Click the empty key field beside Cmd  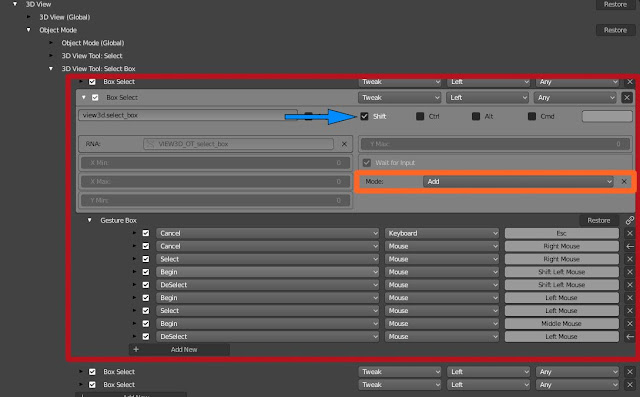coord(607,116)
